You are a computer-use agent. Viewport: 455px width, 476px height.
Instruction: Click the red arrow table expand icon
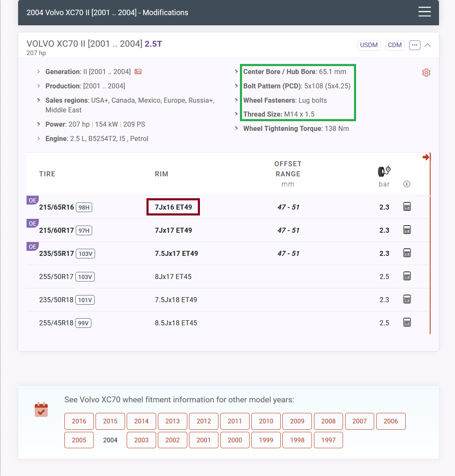tap(426, 157)
